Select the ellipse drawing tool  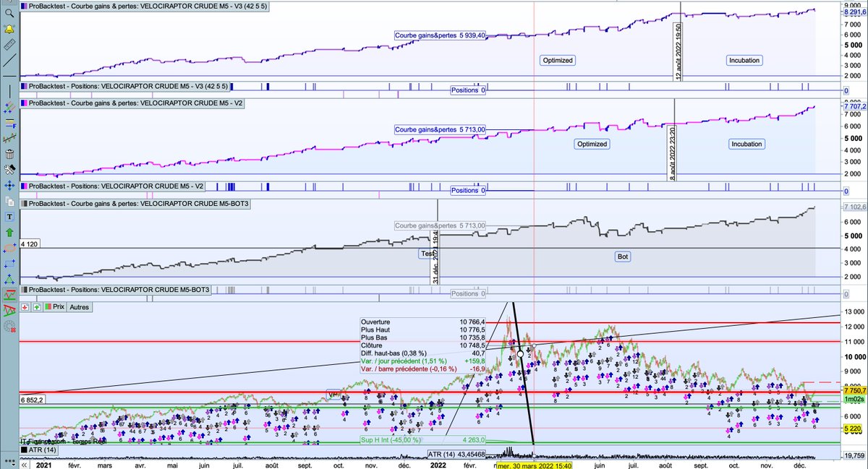[x=10, y=248]
